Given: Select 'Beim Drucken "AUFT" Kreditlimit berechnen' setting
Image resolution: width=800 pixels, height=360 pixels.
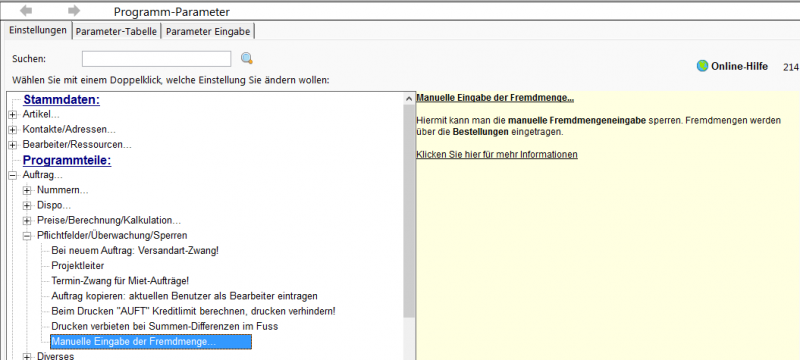Looking at the screenshot, I should [x=193, y=311].
